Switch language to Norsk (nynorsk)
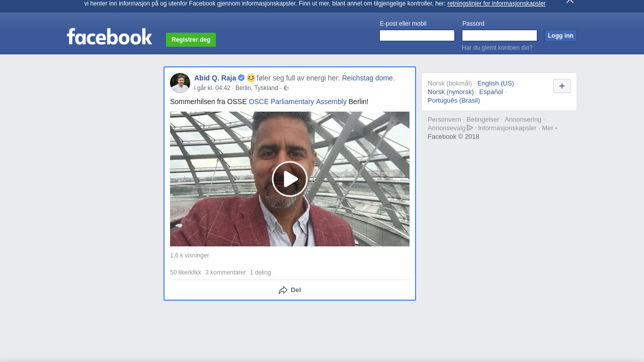This screenshot has height=362, width=644. [451, 92]
